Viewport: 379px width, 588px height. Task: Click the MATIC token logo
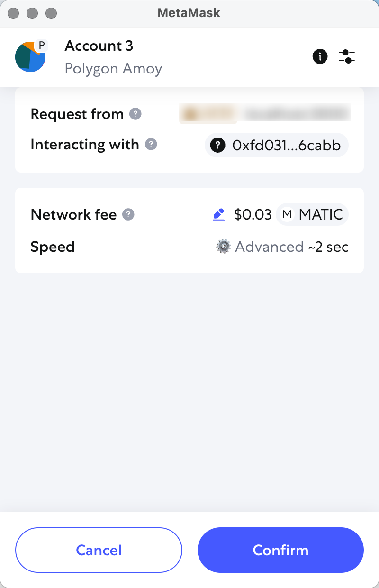[x=287, y=215]
